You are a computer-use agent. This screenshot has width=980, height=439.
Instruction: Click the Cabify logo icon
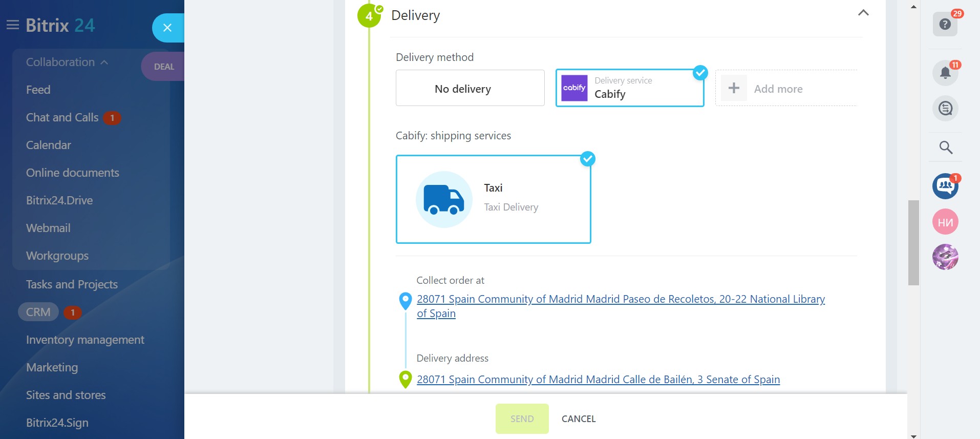point(574,88)
